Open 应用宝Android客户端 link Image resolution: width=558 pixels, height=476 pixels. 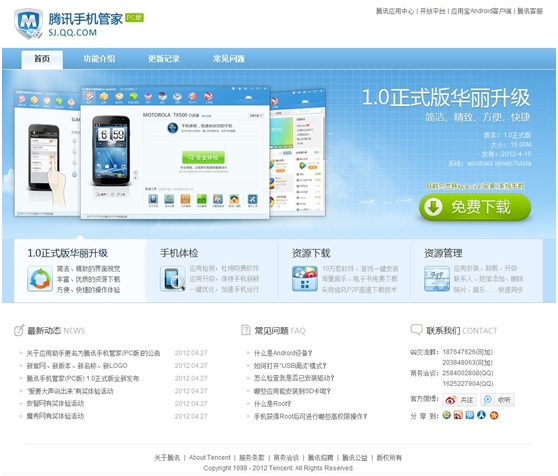(x=481, y=11)
